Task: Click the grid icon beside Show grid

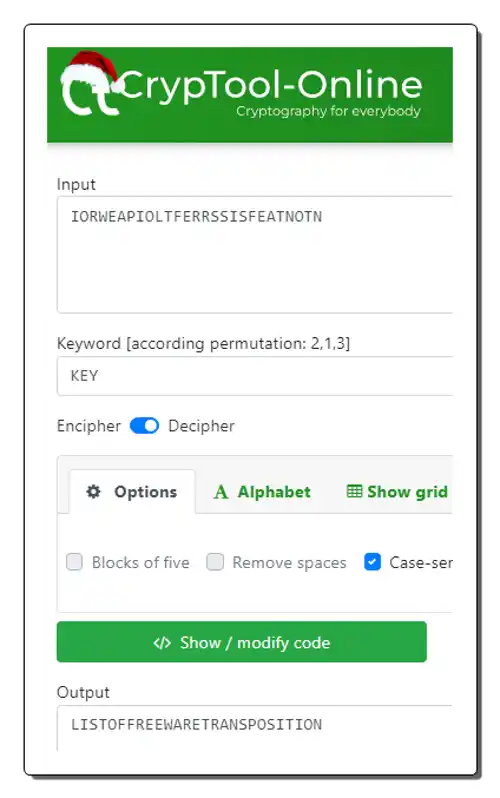Action: point(354,491)
